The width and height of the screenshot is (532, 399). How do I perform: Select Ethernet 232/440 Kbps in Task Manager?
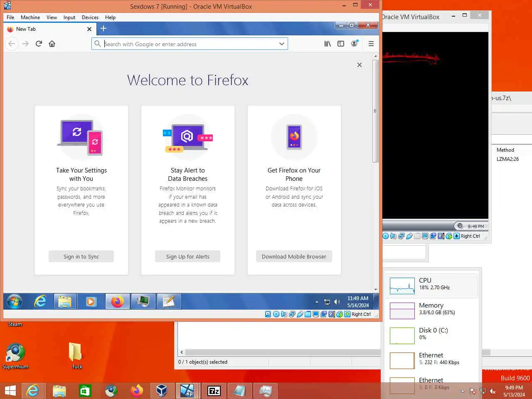point(432,360)
